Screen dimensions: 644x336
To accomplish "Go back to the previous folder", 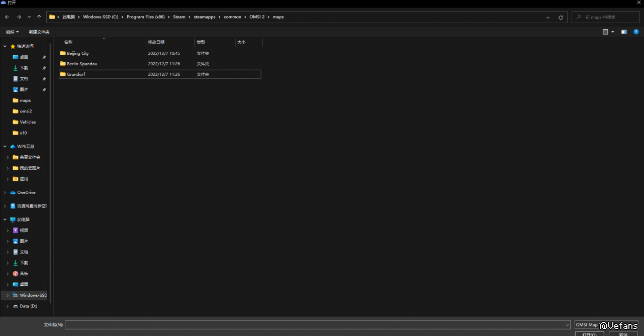I will pos(7,17).
